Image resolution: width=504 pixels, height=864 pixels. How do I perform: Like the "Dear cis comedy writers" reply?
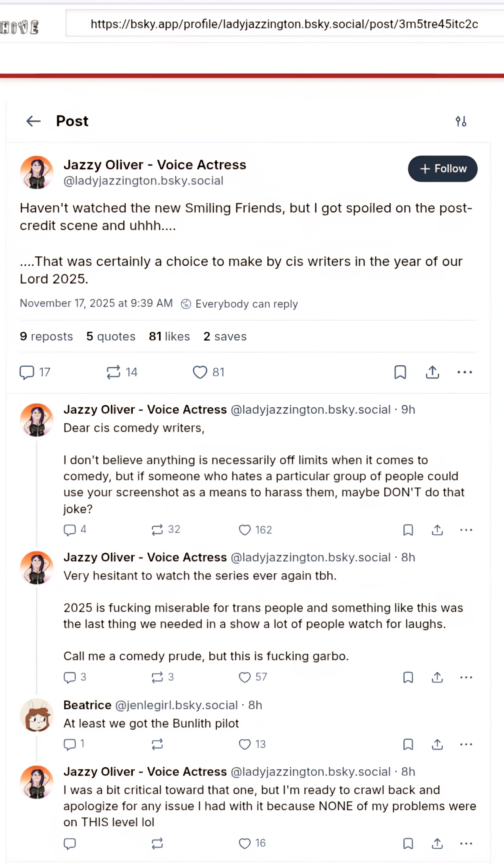point(245,530)
